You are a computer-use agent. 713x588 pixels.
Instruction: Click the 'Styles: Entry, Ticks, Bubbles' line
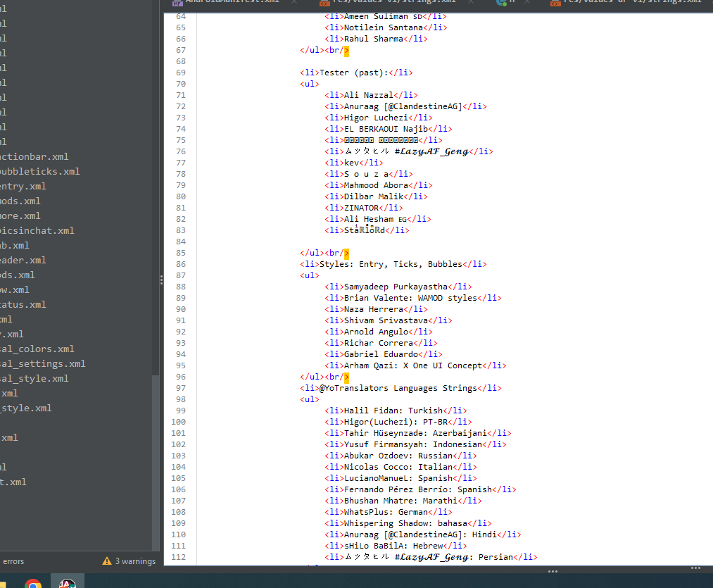[393, 264]
